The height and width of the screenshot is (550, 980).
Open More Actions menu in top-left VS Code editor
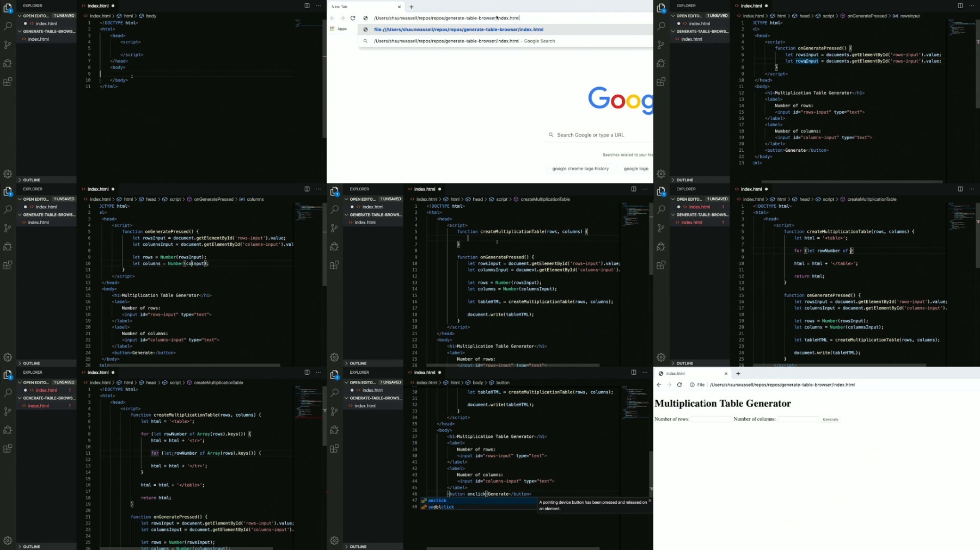click(x=318, y=6)
